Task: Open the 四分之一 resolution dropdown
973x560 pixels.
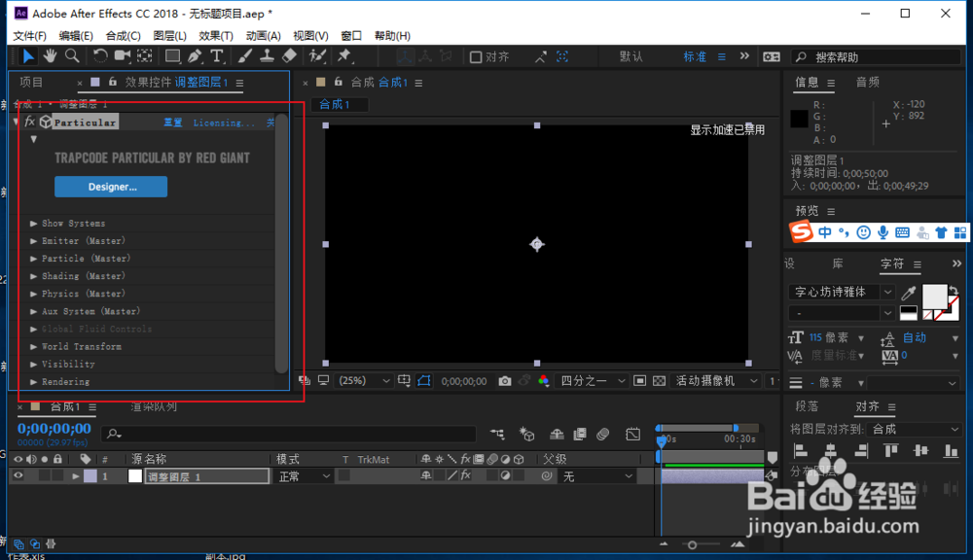Action: click(592, 381)
